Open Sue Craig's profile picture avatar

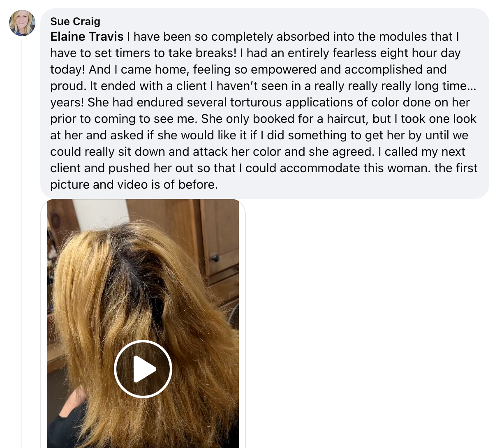pos(22,23)
